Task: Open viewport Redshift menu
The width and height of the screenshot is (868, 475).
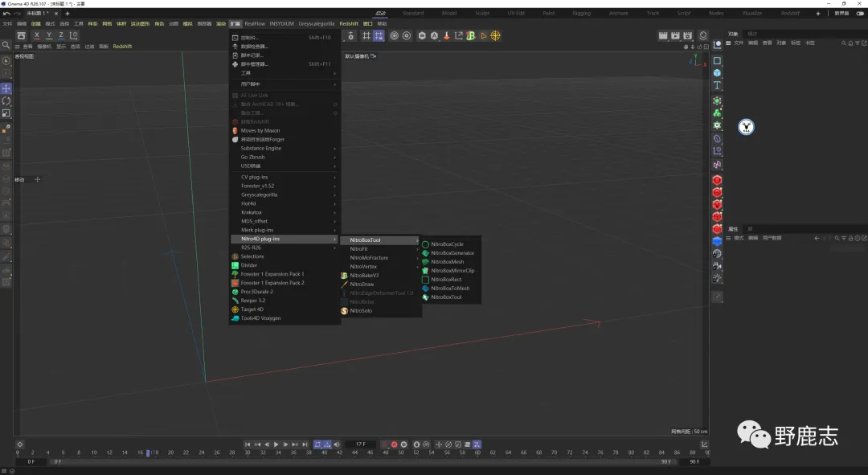Action: point(122,47)
